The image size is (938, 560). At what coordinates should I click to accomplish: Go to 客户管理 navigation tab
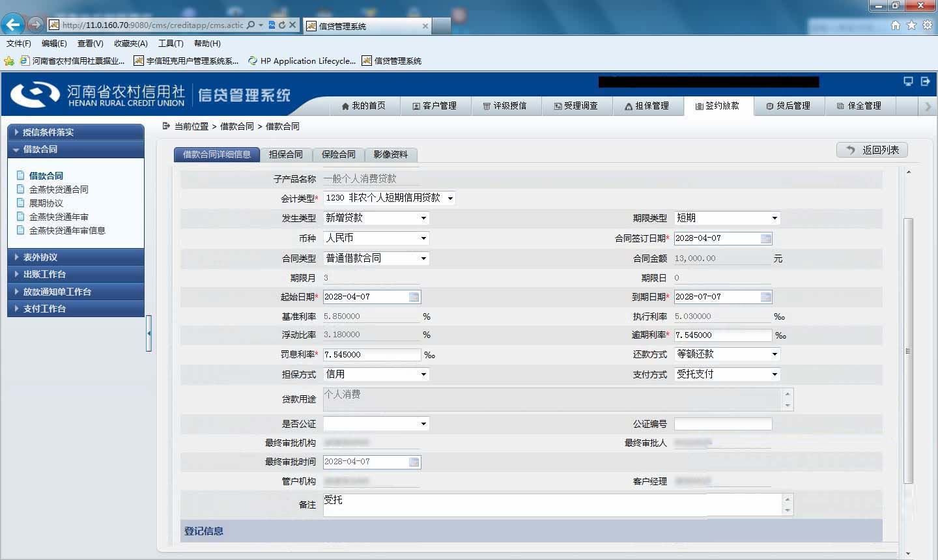click(x=435, y=105)
